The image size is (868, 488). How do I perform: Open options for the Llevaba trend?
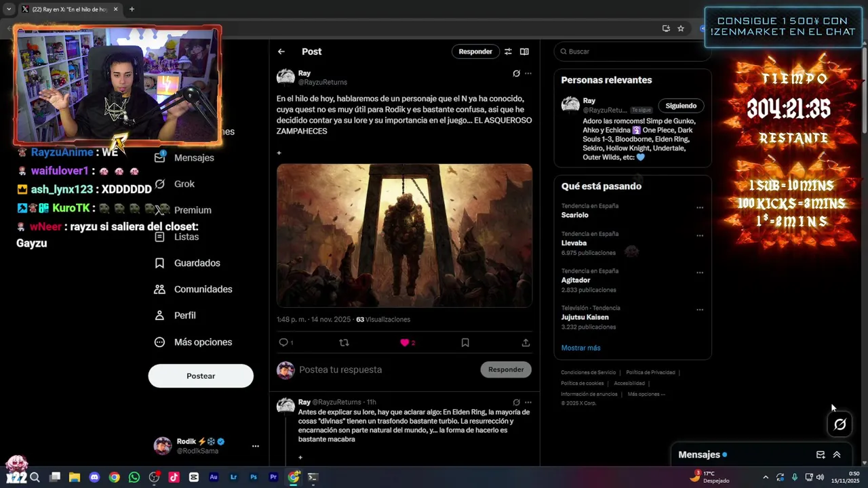(700, 236)
